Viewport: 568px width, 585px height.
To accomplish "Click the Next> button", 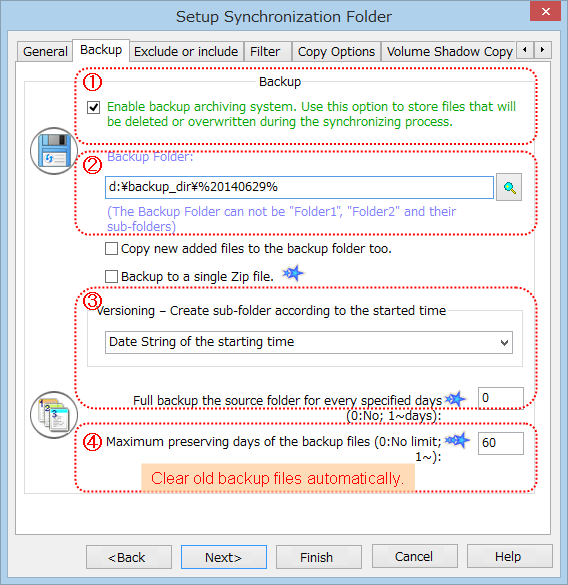I will (224, 557).
